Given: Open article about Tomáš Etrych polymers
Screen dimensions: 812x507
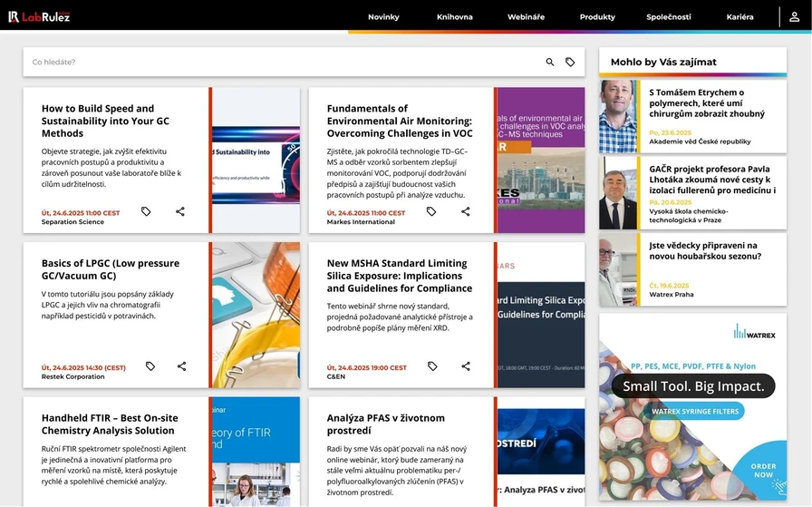Looking at the screenshot, I should [x=706, y=103].
